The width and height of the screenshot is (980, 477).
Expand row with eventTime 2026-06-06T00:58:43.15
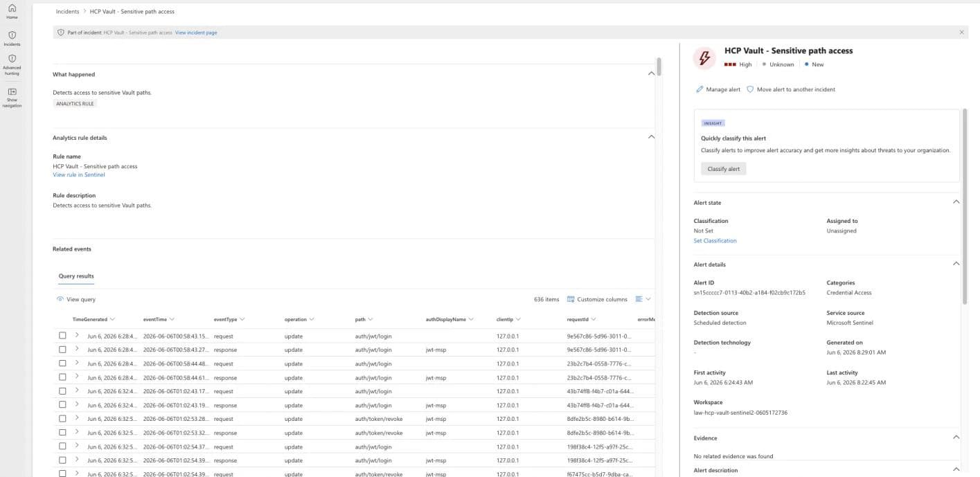click(77, 335)
